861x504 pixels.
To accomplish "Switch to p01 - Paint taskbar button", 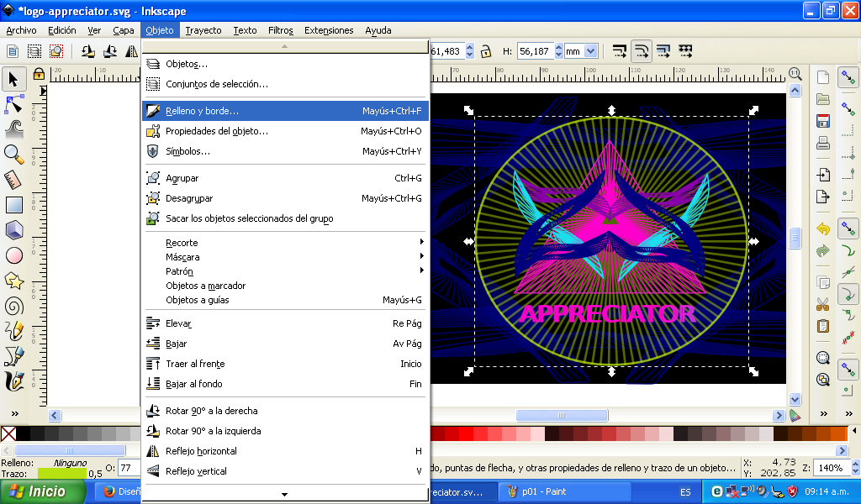I will 564,492.
